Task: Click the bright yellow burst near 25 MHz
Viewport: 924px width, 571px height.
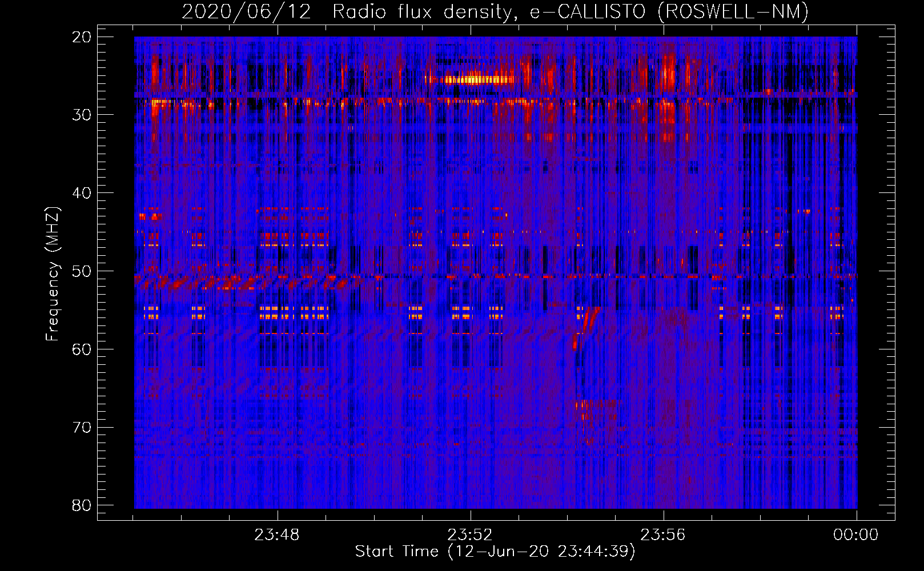Action: click(477, 79)
